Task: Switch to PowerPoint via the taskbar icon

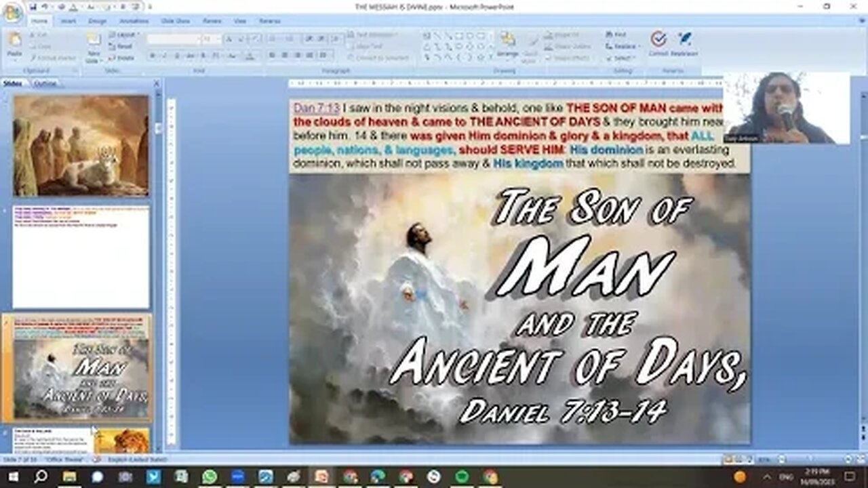Action: click(x=321, y=476)
